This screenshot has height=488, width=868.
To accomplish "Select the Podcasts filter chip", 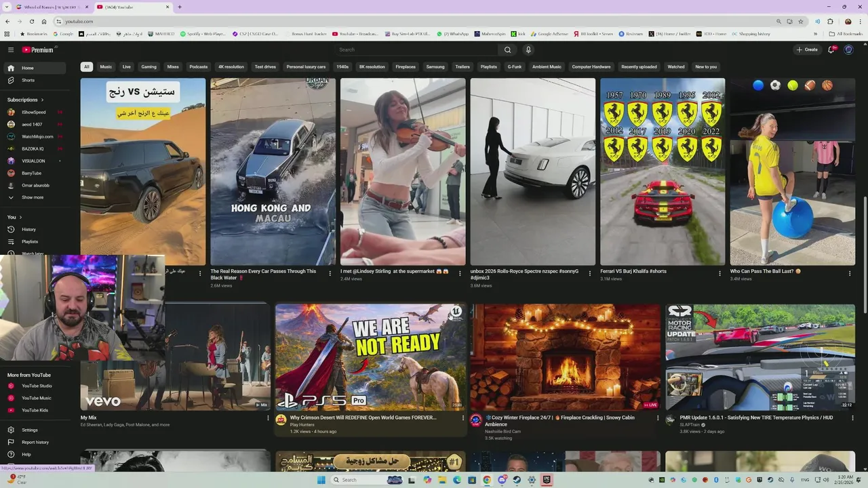I will (199, 66).
